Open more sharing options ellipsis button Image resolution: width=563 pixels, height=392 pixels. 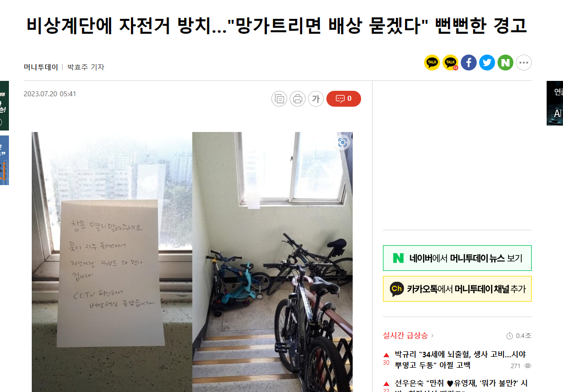[x=524, y=63]
